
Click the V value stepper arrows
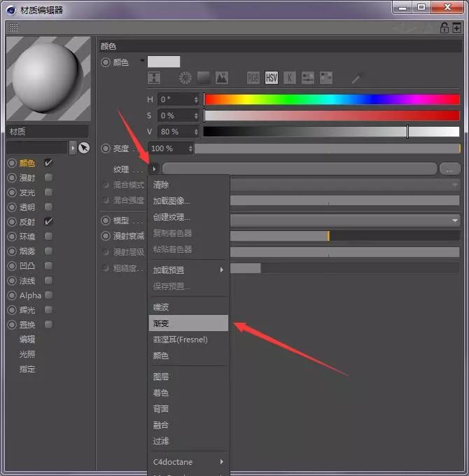(196, 132)
